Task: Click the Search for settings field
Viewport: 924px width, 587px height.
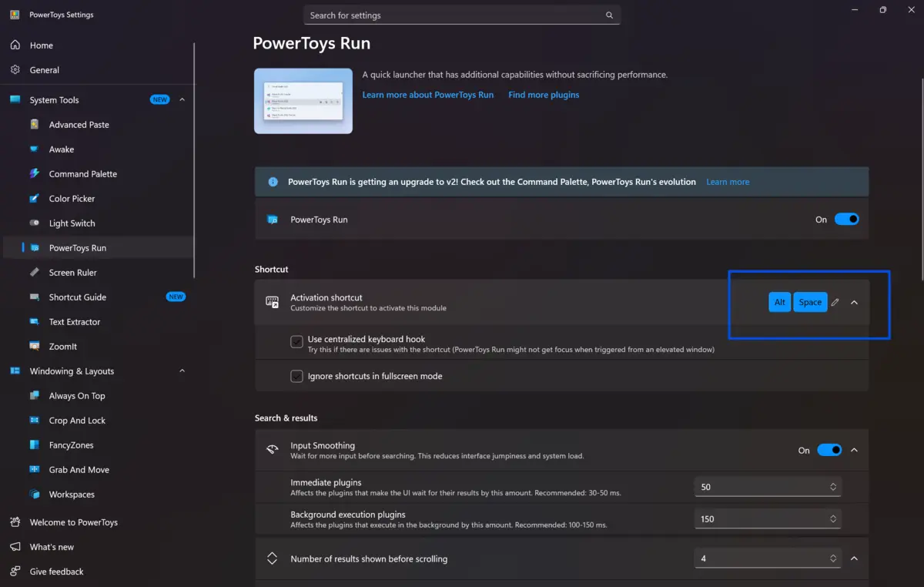Action: (462, 15)
